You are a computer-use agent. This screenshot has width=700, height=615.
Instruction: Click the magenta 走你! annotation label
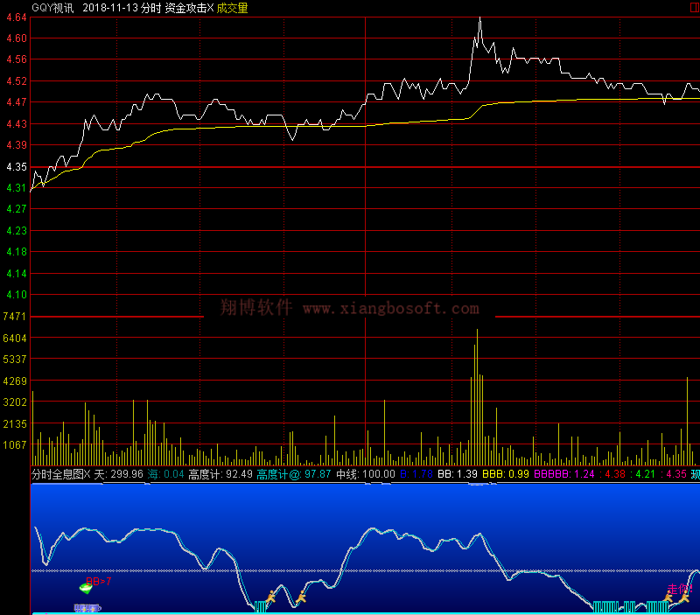[680, 589]
